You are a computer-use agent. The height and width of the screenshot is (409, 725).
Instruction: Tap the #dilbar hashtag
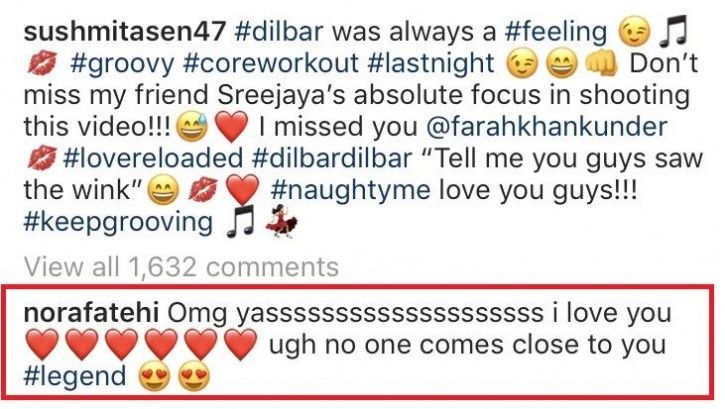[279, 31]
